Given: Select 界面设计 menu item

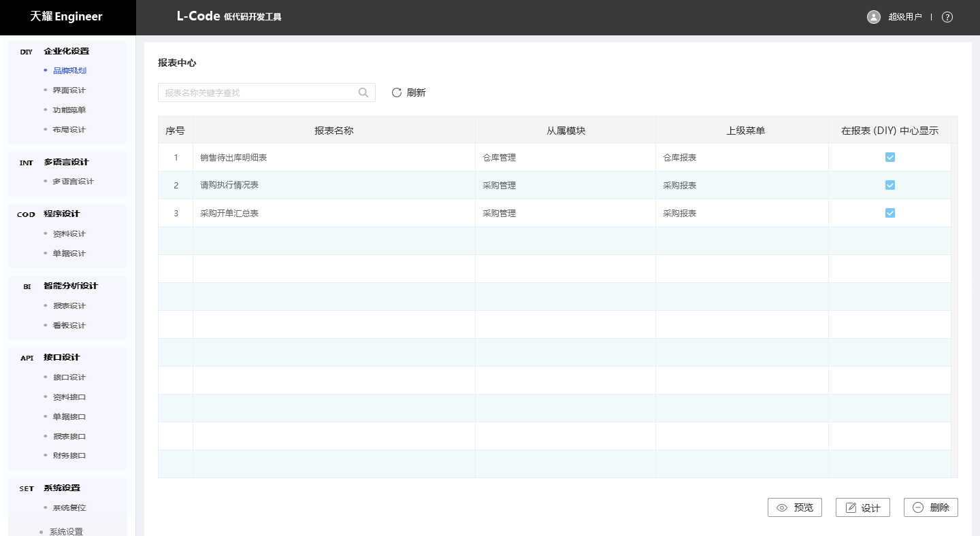Looking at the screenshot, I should coord(69,90).
